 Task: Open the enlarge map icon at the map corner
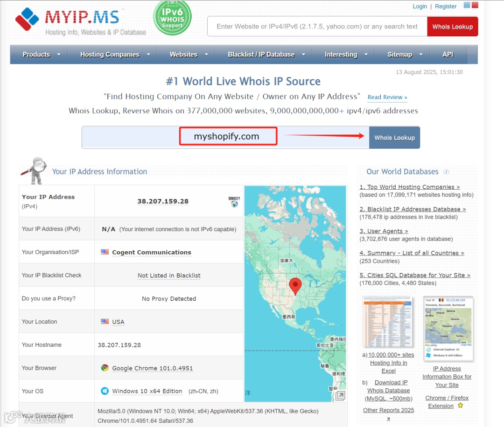click(340, 396)
